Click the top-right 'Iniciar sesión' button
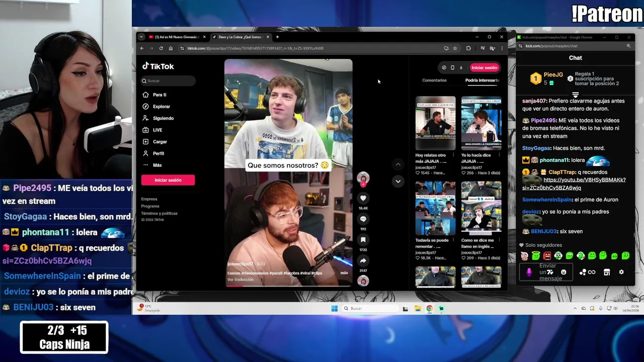 pos(484,67)
